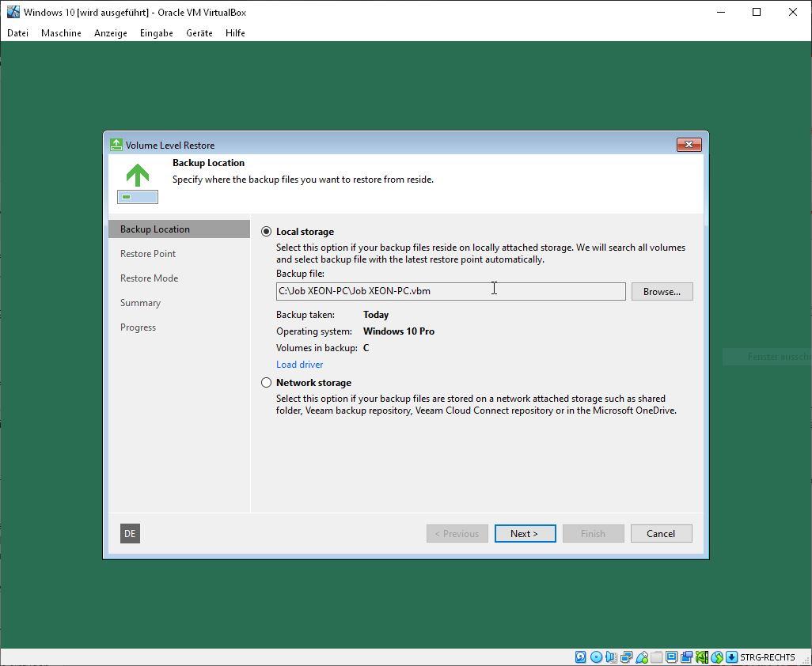
Task: Click the mouse integration globe icon in status bar
Action: click(717, 657)
